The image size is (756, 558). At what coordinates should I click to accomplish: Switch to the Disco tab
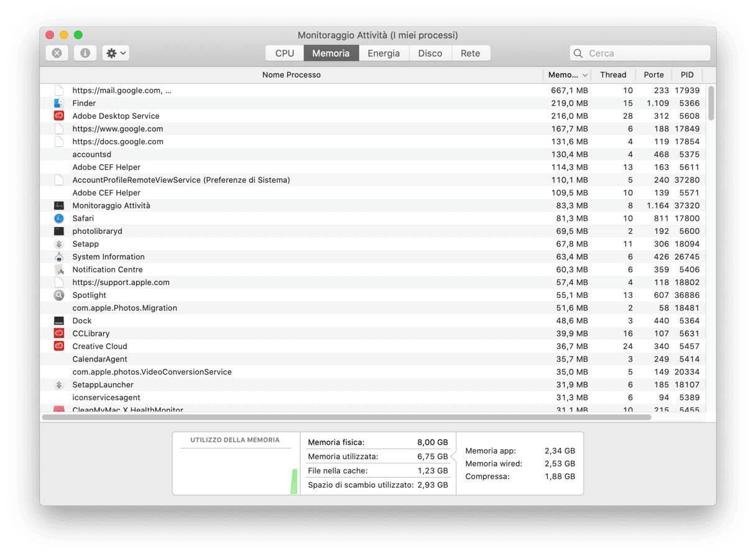pos(430,53)
